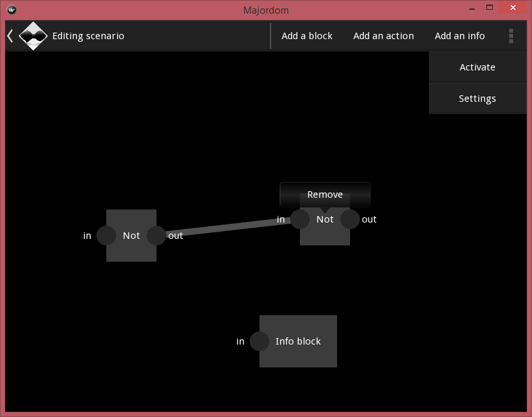The image size is (532, 417).
Task: Click the right Not block's output connector
Action: click(x=350, y=219)
